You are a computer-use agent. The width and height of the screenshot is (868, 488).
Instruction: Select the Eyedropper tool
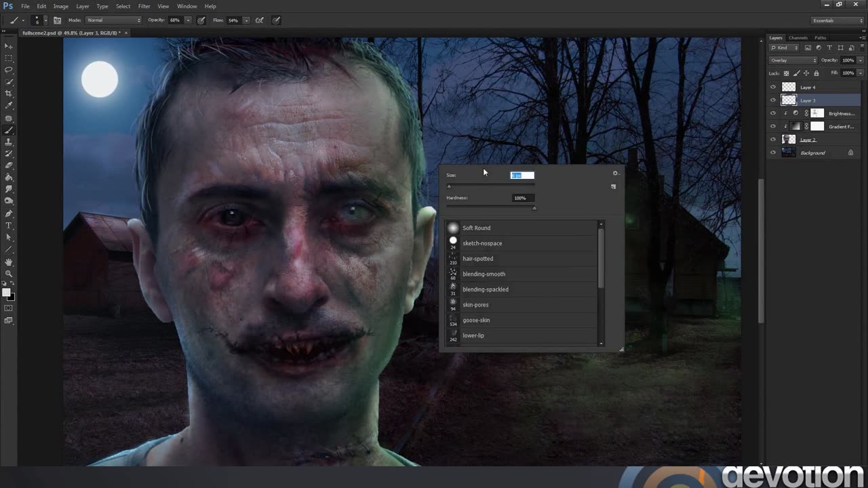(x=9, y=106)
